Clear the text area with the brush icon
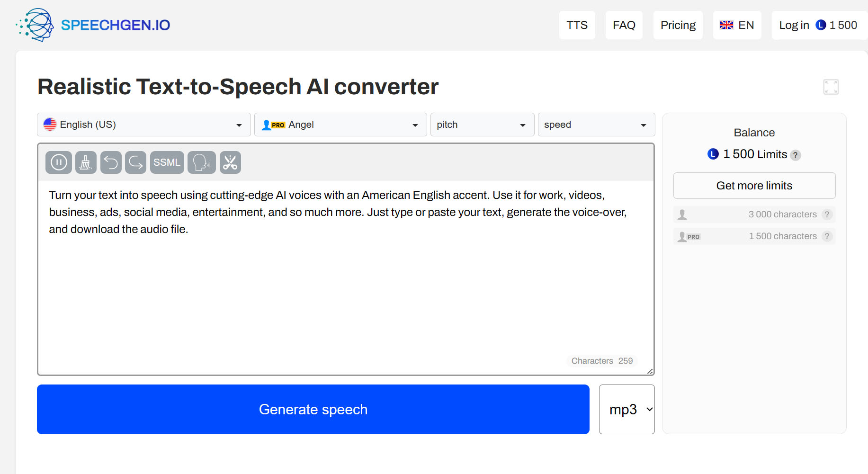Image resolution: width=868 pixels, height=474 pixels. point(86,162)
